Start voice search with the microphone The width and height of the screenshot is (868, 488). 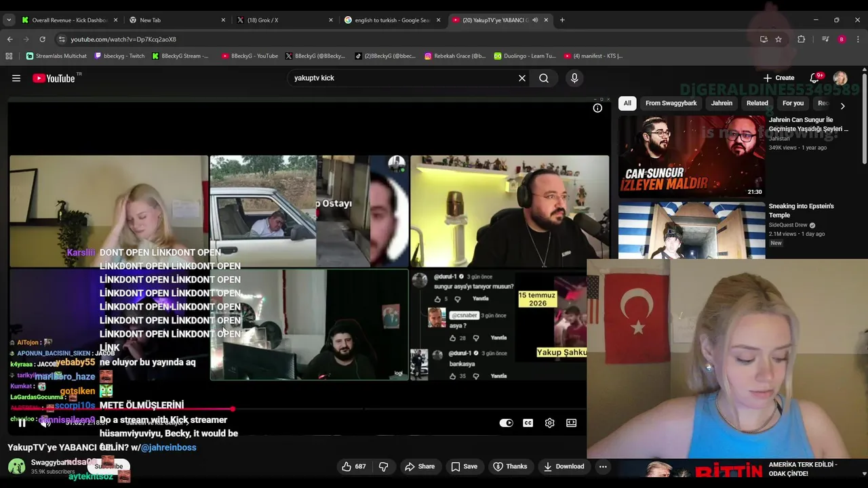coord(574,78)
